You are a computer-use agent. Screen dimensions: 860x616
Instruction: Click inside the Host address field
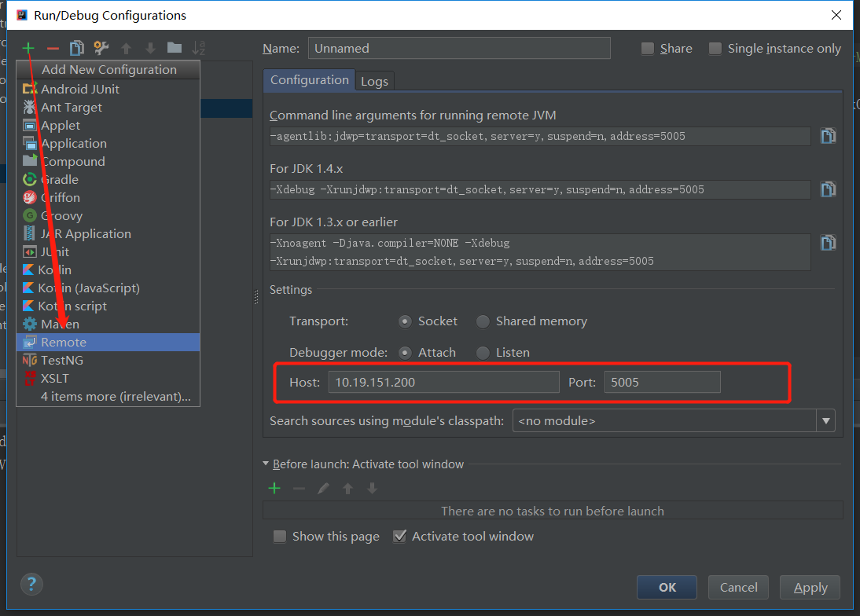coord(443,382)
